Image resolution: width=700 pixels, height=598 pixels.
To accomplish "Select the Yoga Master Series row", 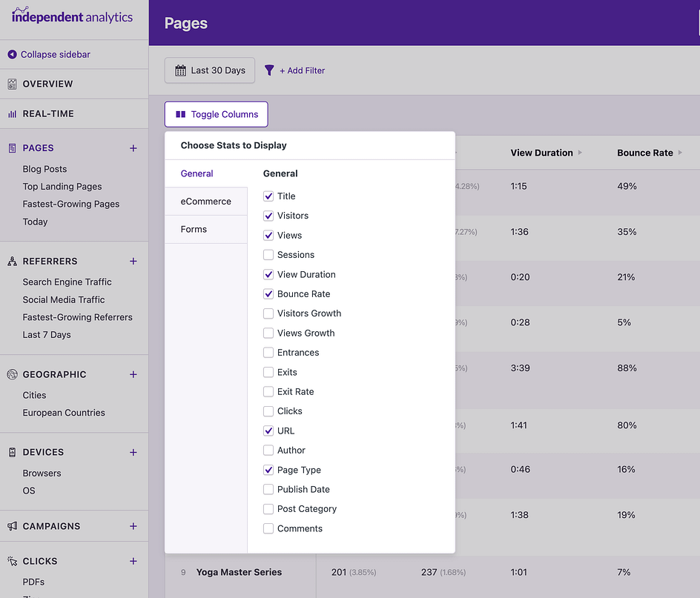I will [239, 572].
